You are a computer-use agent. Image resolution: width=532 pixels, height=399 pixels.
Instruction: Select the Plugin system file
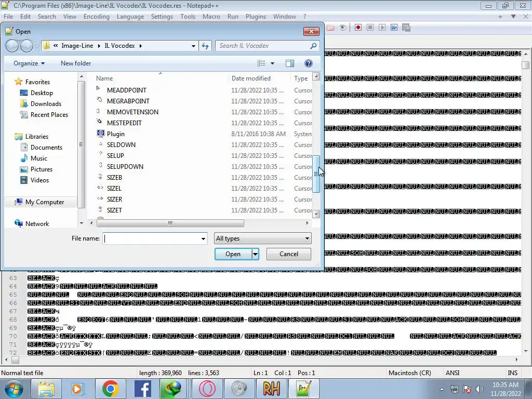coord(115,134)
